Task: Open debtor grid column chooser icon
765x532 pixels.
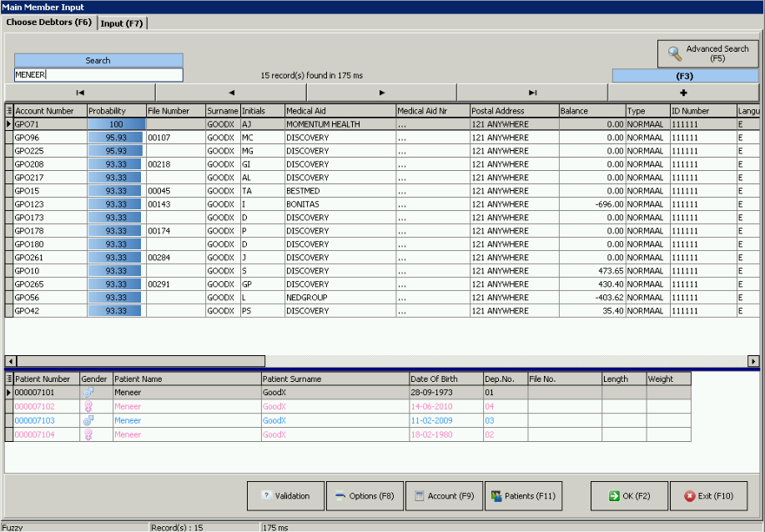Action: (x=9, y=110)
